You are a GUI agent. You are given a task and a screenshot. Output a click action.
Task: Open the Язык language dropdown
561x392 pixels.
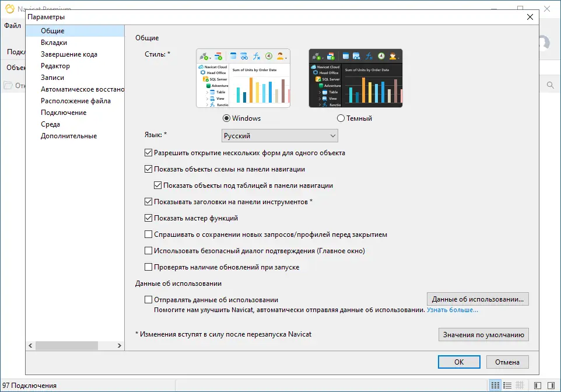coord(280,136)
